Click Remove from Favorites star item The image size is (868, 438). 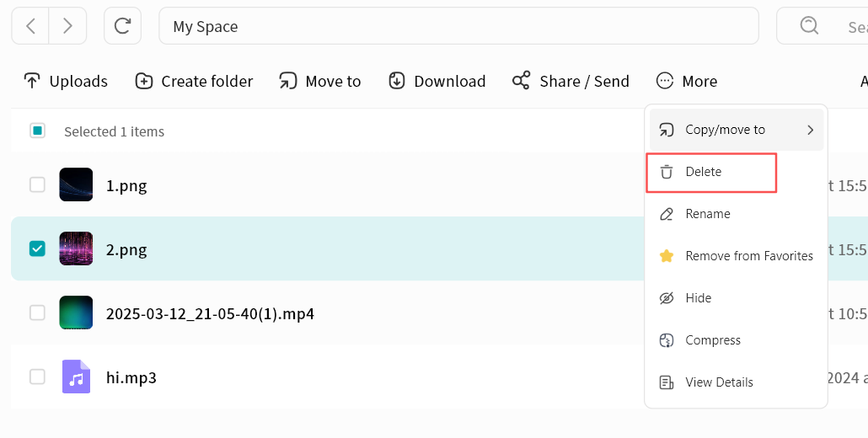point(736,256)
